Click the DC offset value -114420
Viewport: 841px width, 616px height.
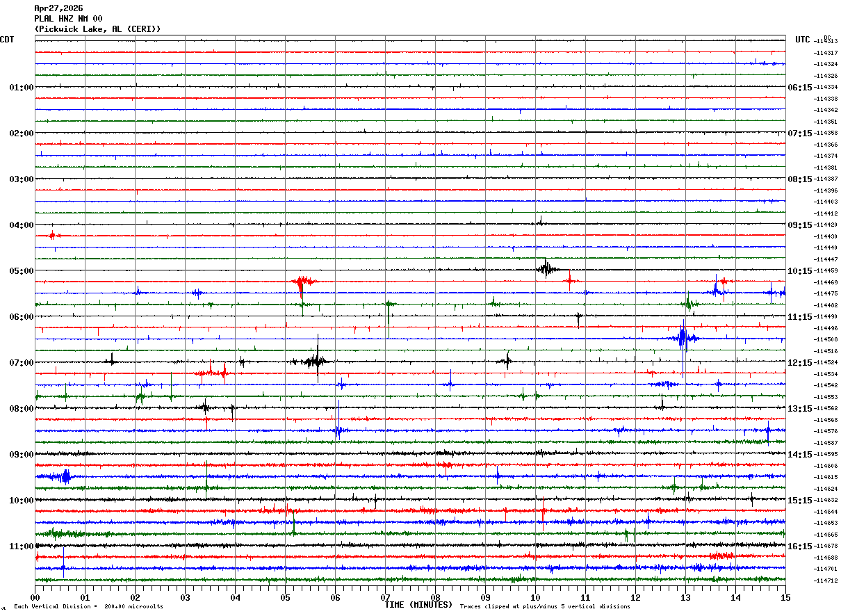[826, 225]
